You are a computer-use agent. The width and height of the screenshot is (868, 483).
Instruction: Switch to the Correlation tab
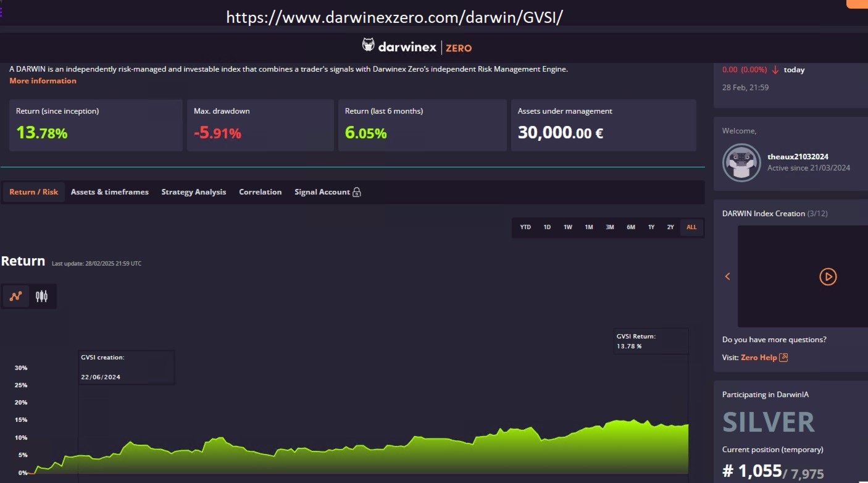(261, 192)
